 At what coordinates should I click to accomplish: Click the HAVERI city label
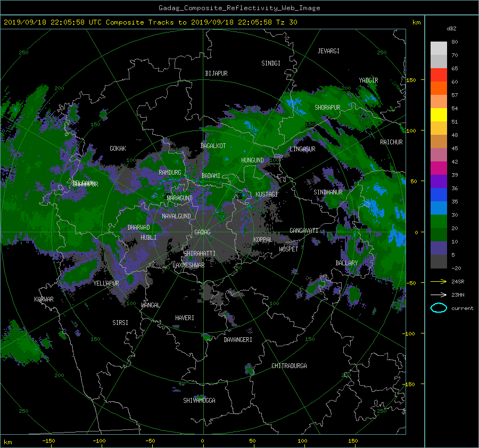(185, 318)
